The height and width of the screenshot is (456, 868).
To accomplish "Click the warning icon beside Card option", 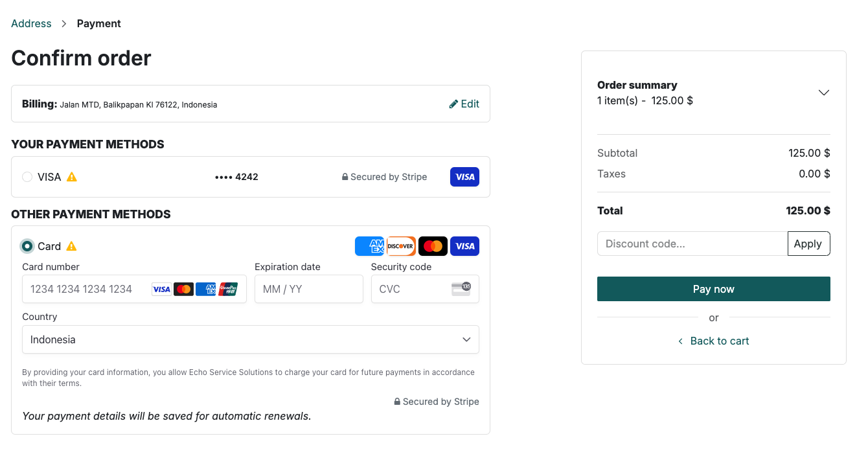I will click(72, 246).
